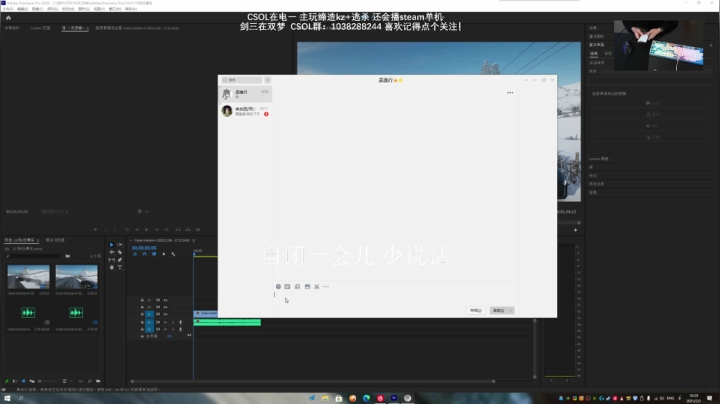Screen dimensions: 720x404
Task: Toggle Linked Selection in timeline
Action: (154, 254)
